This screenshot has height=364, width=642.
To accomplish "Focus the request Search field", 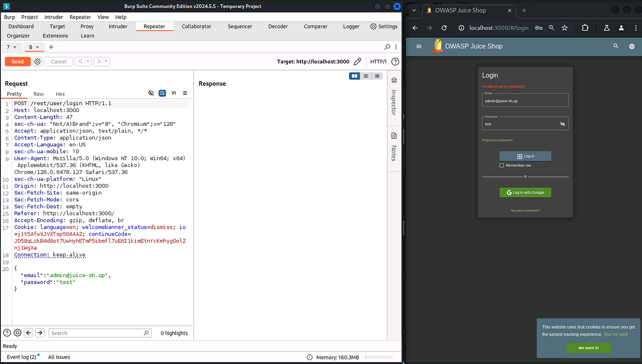I will 100,333.
